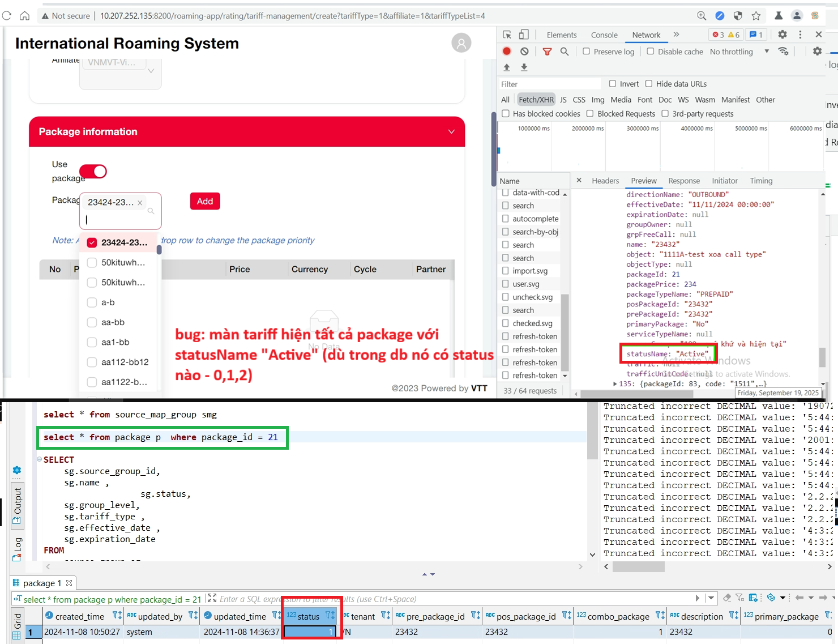Stop network recording with red record button
This screenshot has height=644, width=838.
[507, 51]
